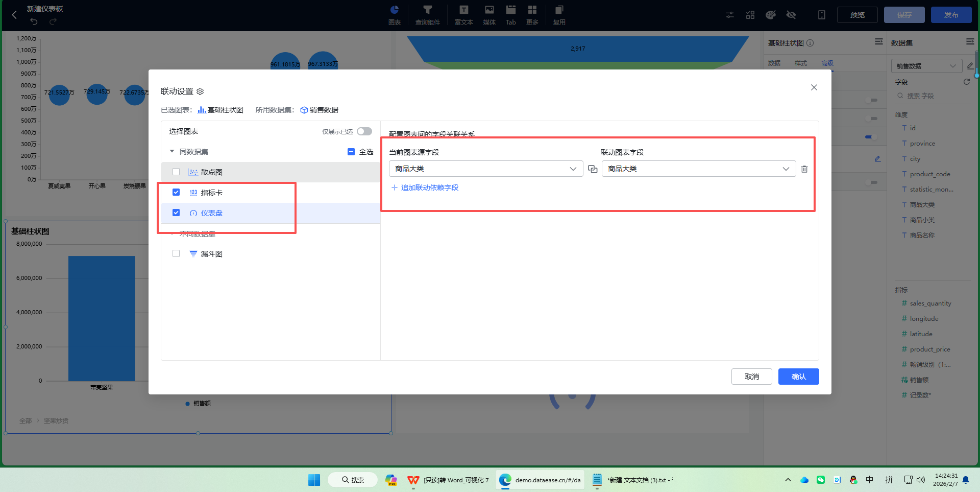Open the 联动图表字段 dropdown
The width and height of the screenshot is (980, 492).
[786, 169]
